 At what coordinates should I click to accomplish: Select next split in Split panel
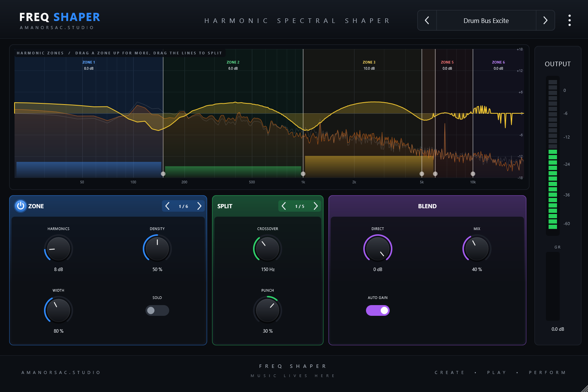[316, 206]
